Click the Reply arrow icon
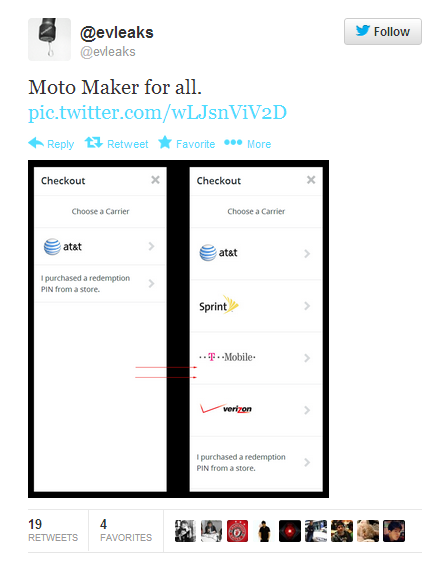 tap(36, 143)
